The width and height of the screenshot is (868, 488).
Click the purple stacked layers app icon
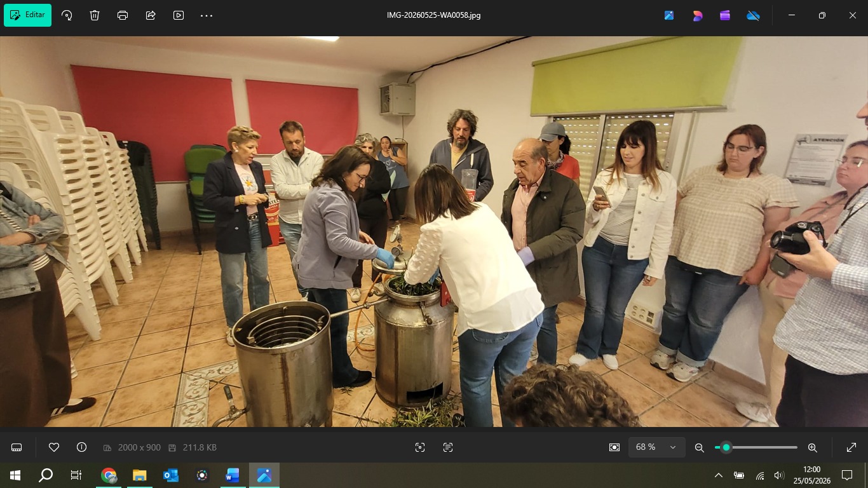point(725,15)
